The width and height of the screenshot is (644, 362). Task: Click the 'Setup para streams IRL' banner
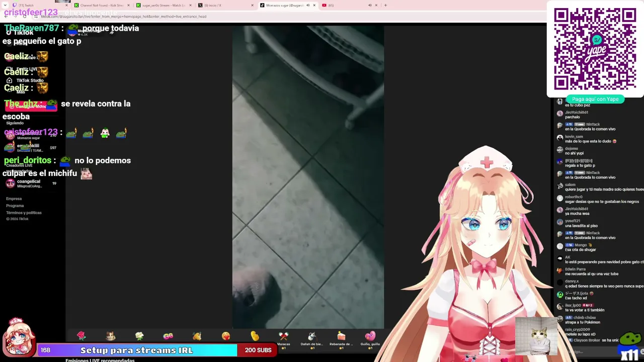click(x=136, y=350)
